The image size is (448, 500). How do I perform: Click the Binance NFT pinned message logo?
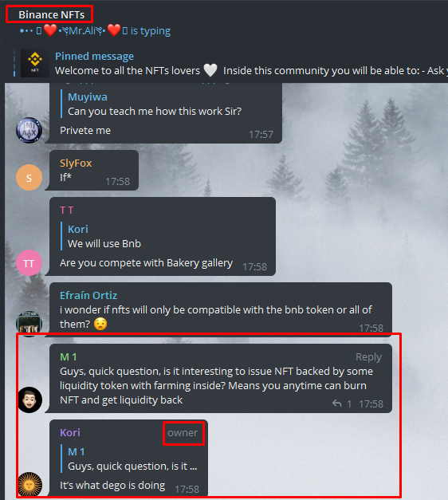coord(35,63)
